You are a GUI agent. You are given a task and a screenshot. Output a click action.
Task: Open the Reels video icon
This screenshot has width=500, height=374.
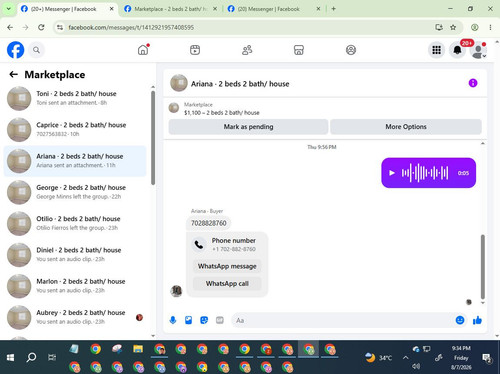coord(195,50)
